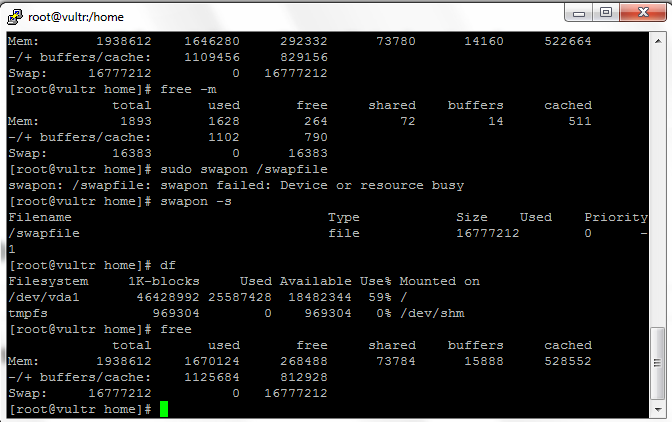672x422 pixels.
Task: Click the 'tmpfs' filesystem entry
Action: [x=28, y=314]
